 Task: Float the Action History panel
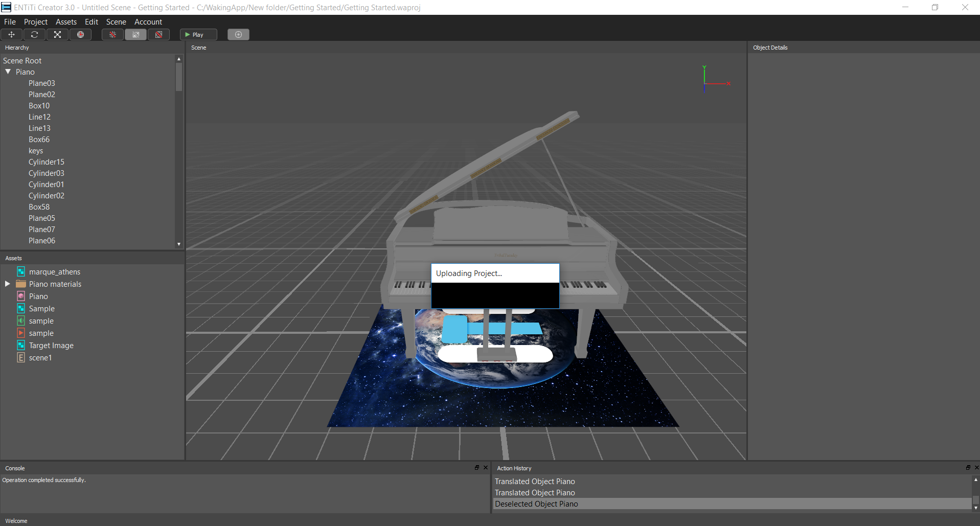coord(968,467)
